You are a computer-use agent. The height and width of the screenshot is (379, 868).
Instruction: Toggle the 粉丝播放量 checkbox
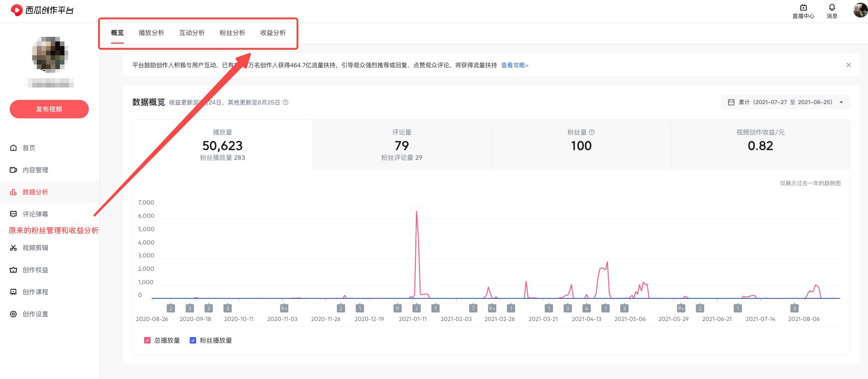click(x=193, y=340)
